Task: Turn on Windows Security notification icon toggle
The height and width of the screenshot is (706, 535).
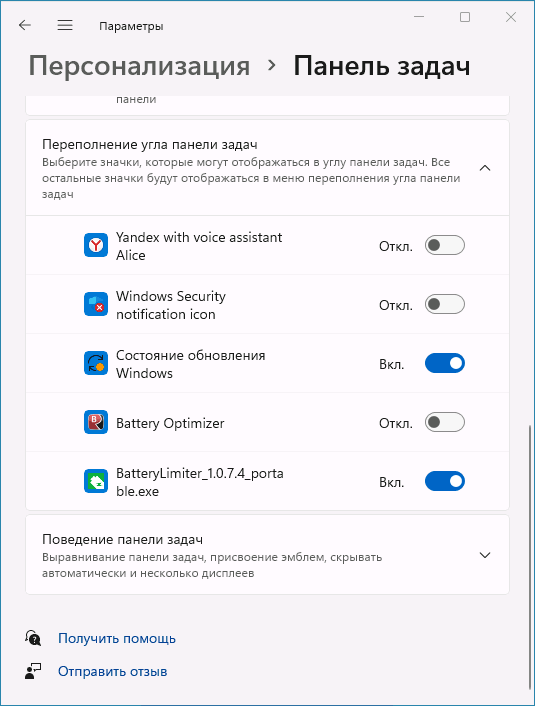Action: point(445,304)
